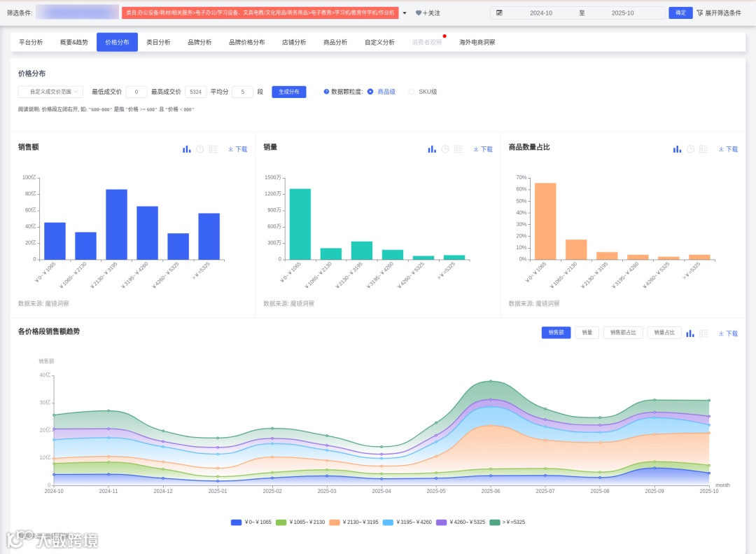Image resolution: width=756 pixels, height=554 pixels.
Task: Click the calendar icon in date range
Action: 500,13
